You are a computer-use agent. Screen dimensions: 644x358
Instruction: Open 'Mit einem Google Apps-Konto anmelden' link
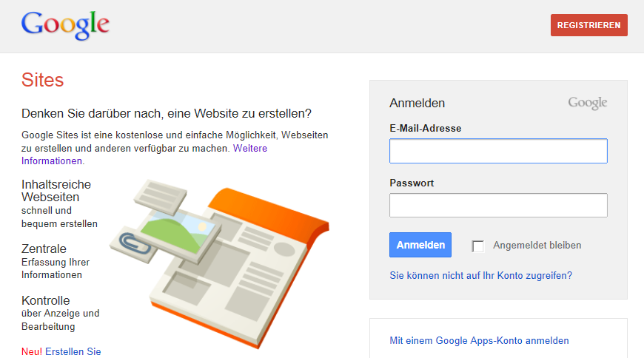(479, 341)
